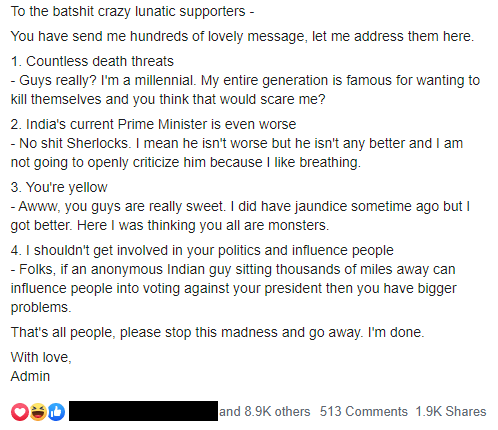
Task: Click the 'Guys really? I'm a millennial' line
Action: [x=245, y=80]
